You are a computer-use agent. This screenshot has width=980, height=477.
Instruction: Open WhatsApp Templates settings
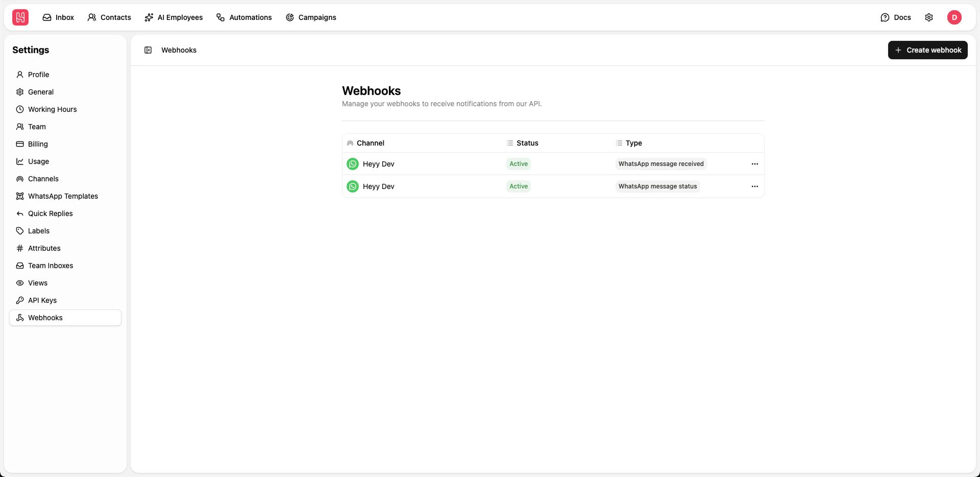point(65,196)
